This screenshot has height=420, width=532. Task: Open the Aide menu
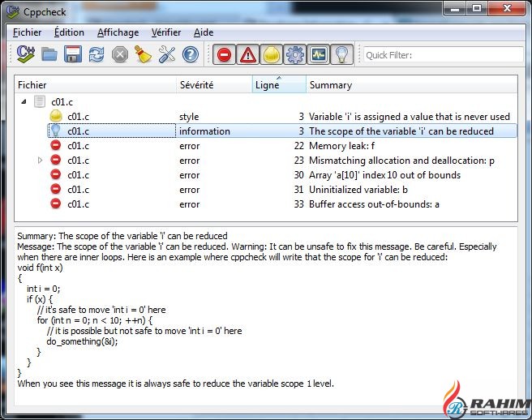click(x=204, y=32)
